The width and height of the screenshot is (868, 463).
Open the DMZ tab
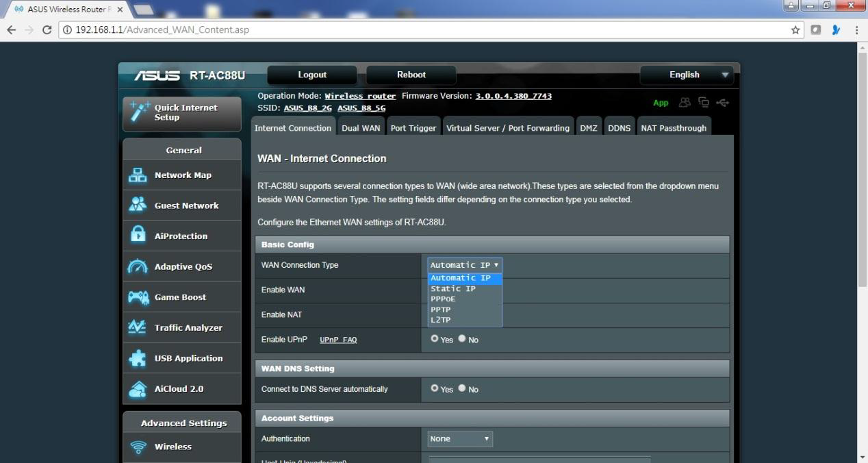tap(589, 128)
